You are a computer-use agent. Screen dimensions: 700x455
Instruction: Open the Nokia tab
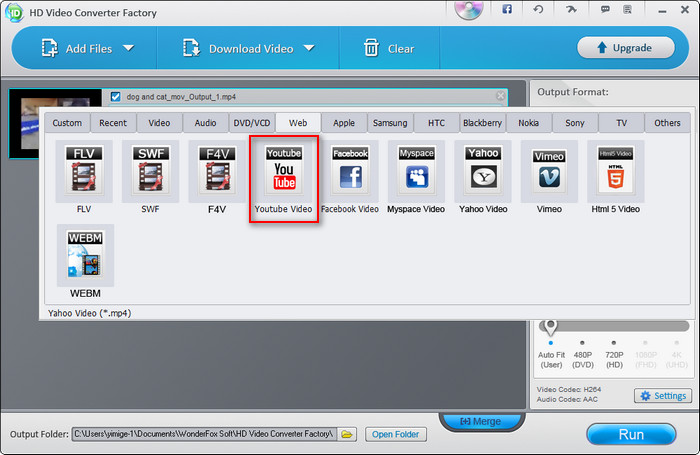529,123
